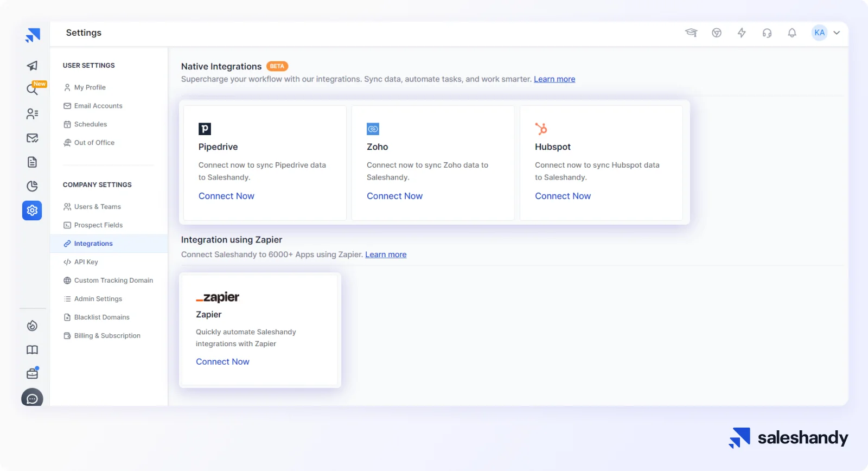Open the open-book guide icon

[x=32, y=349]
